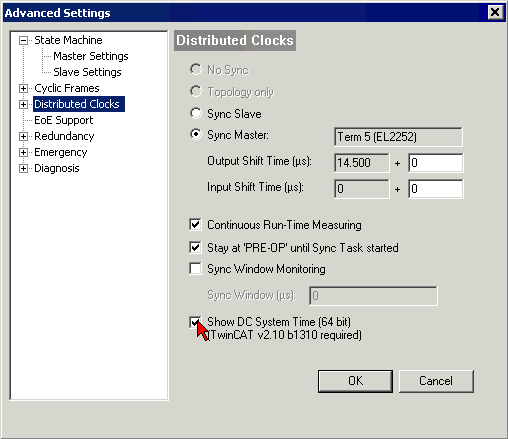
Task: Expand the Distributed Clocks tree node
Action: (23, 105)
